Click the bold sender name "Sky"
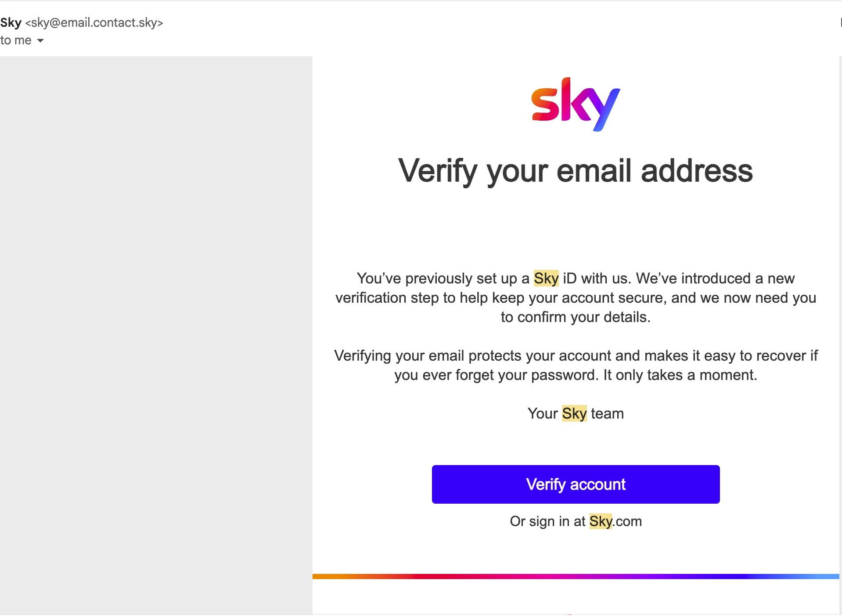Screen dimensions: 842x616 (11, 22)
